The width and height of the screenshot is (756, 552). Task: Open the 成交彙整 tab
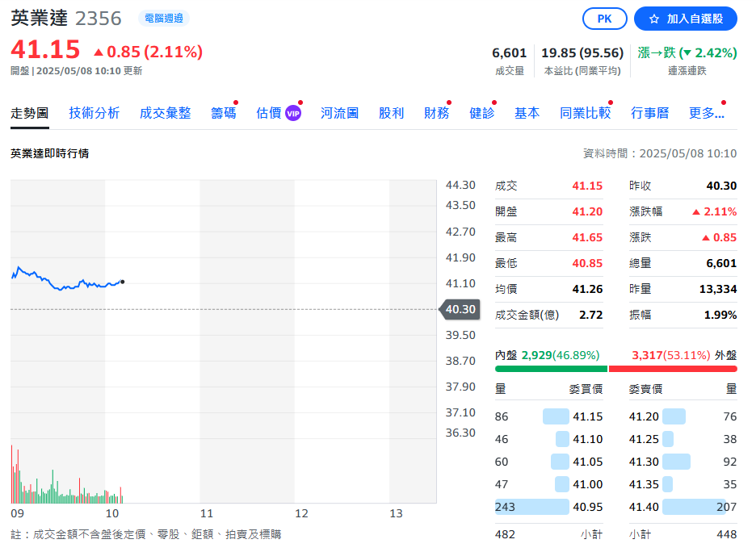click(166, 113)
